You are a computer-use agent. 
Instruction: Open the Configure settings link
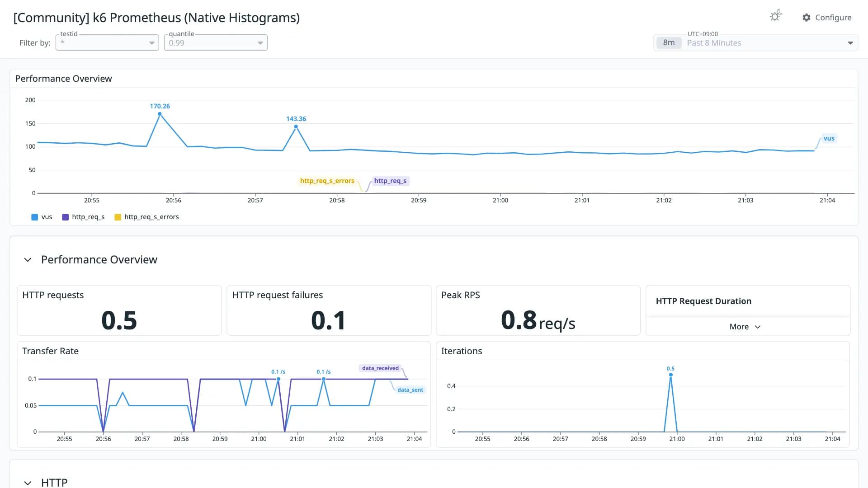827,18
